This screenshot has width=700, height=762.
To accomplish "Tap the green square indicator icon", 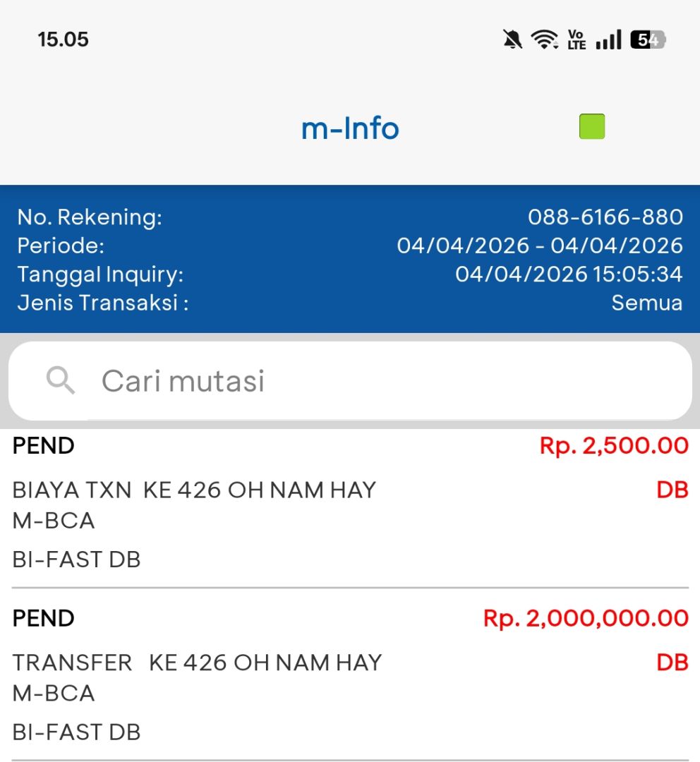I will click(592, 127).
